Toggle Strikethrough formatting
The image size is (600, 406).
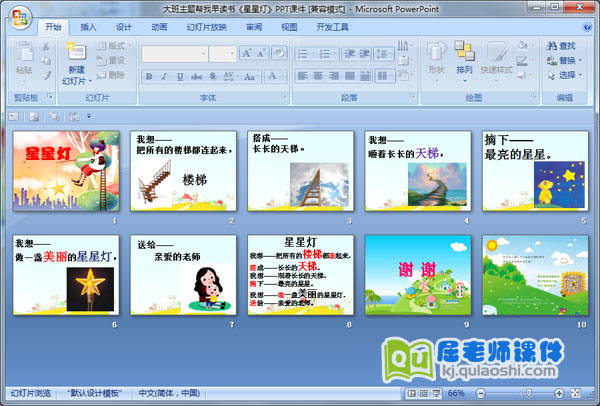(196, 77)
